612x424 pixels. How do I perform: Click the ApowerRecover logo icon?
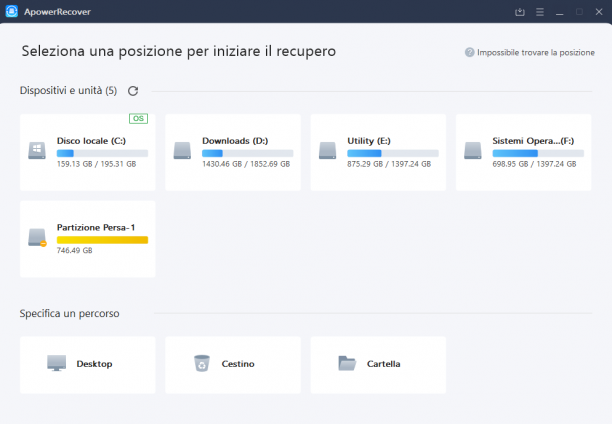(x=12, y=11)
